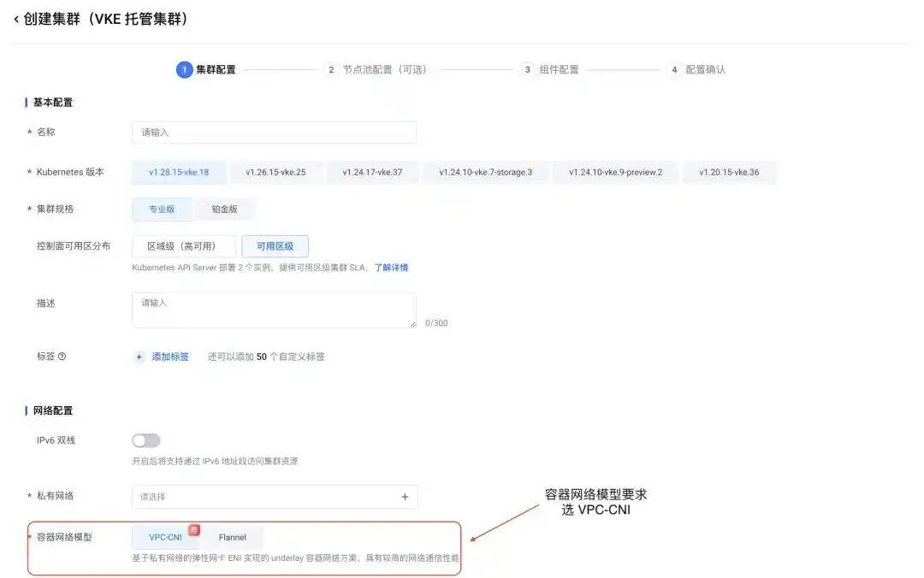924x578 pixels.
Task: Click the plus icon inside 私有网络 field
Action: point(404,496)
